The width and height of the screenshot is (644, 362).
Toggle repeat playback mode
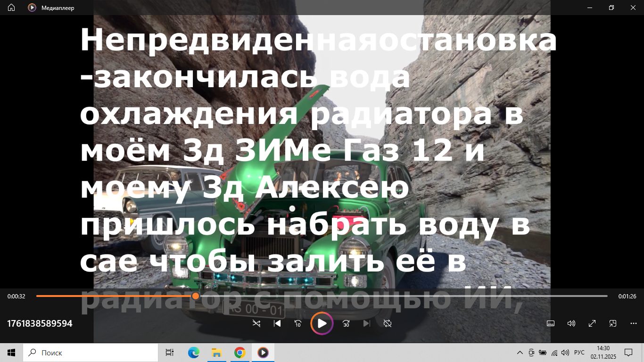(x=387, y=323)
